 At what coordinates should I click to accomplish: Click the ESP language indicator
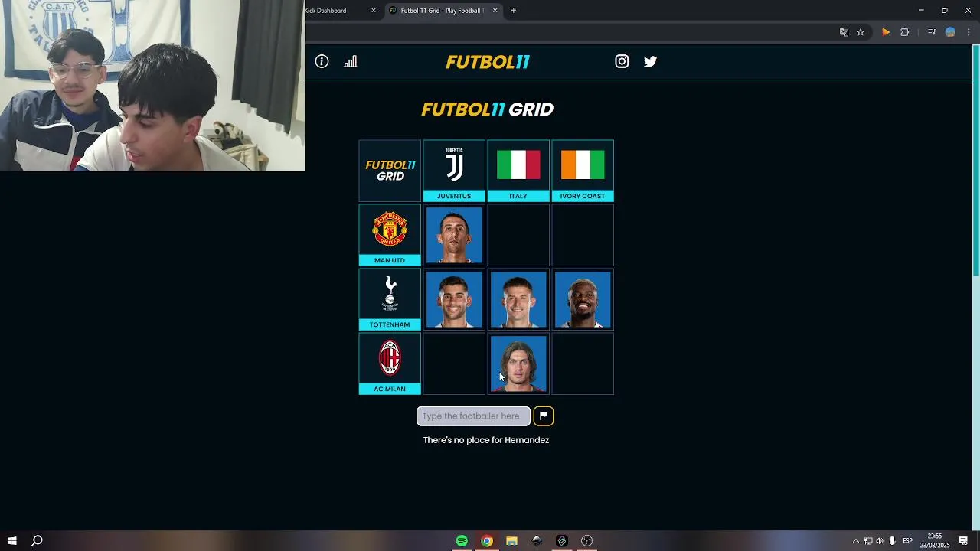click(908, 541)
